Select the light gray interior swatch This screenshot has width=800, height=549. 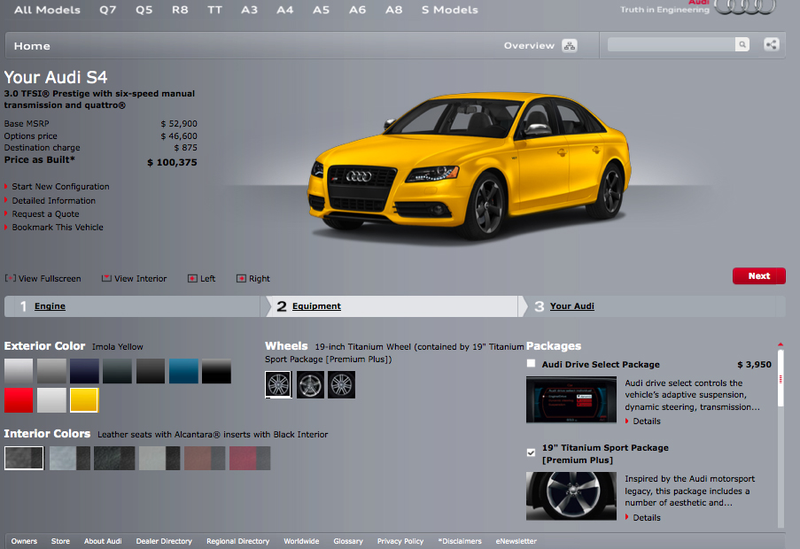159,458
